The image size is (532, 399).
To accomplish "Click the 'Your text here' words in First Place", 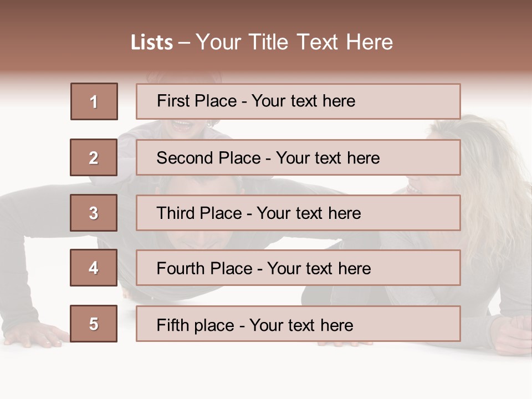I will [x=303, y=101].
